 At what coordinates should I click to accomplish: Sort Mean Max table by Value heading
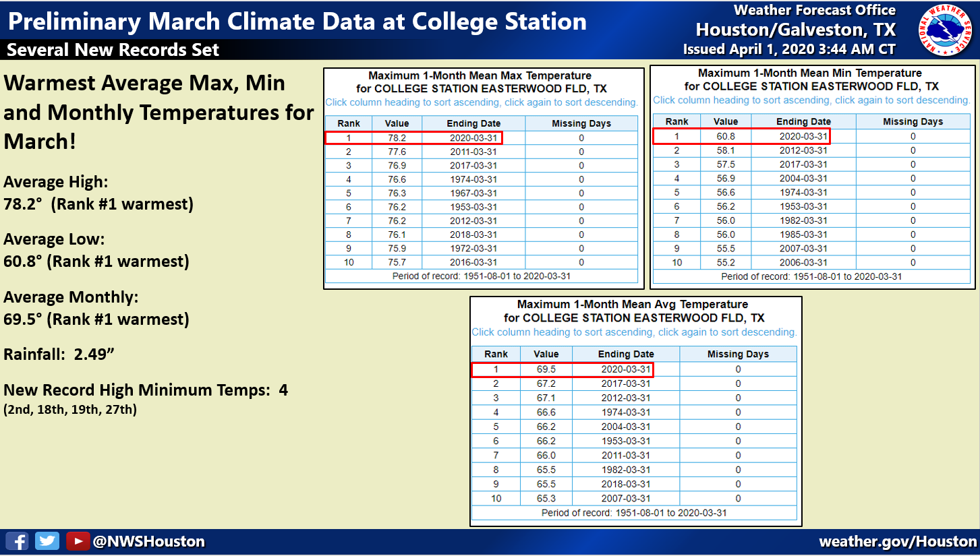coord(397,123)
